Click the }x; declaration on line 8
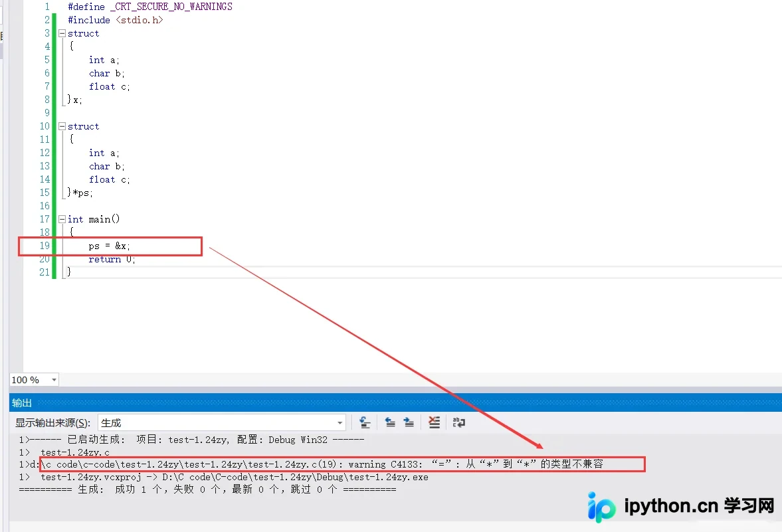Image resolution: width=782 pixels, height=532 pixels. (75, 100)
